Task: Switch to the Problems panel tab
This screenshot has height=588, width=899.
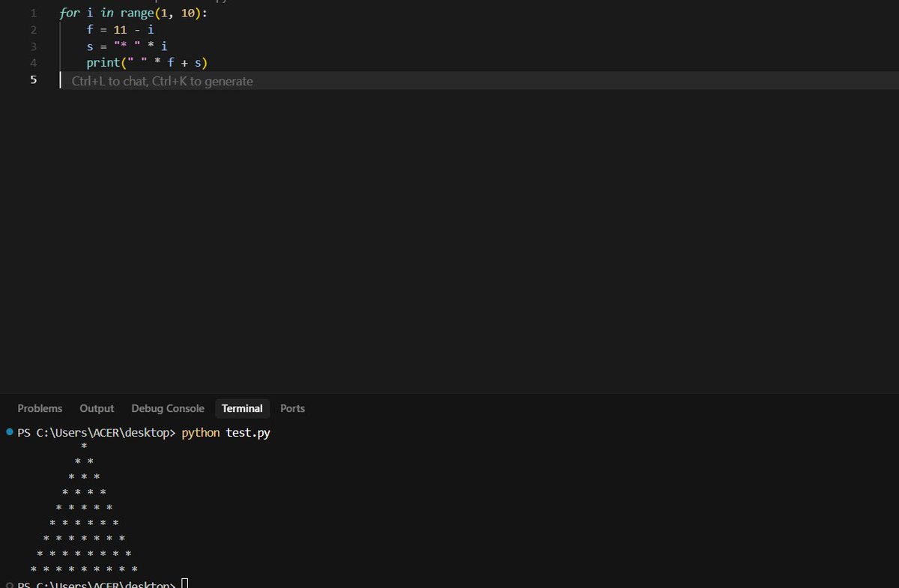Action: pos(40,408)
